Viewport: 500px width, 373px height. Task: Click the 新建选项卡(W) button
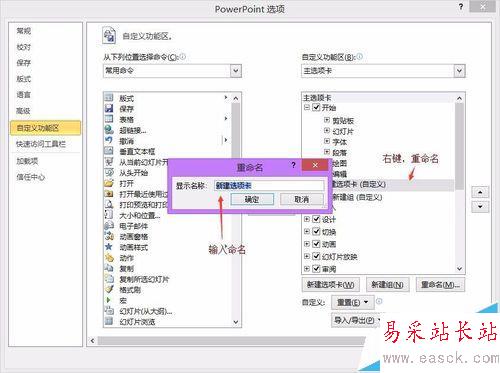331,284
